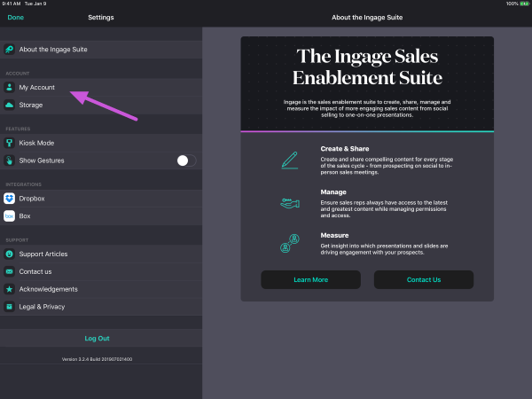Click the star icon beside Acknowledgements
Screen dimensions: 532x399
click(x=9, y=289)
